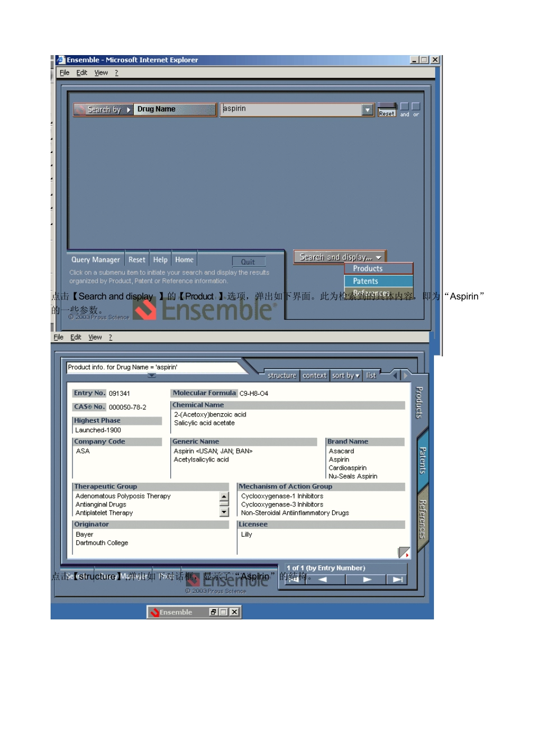Open the sort by dropdown
Image resolution: width=534 pixels, height=756 pixels.
pyautogui.click(x=345, y=375)
